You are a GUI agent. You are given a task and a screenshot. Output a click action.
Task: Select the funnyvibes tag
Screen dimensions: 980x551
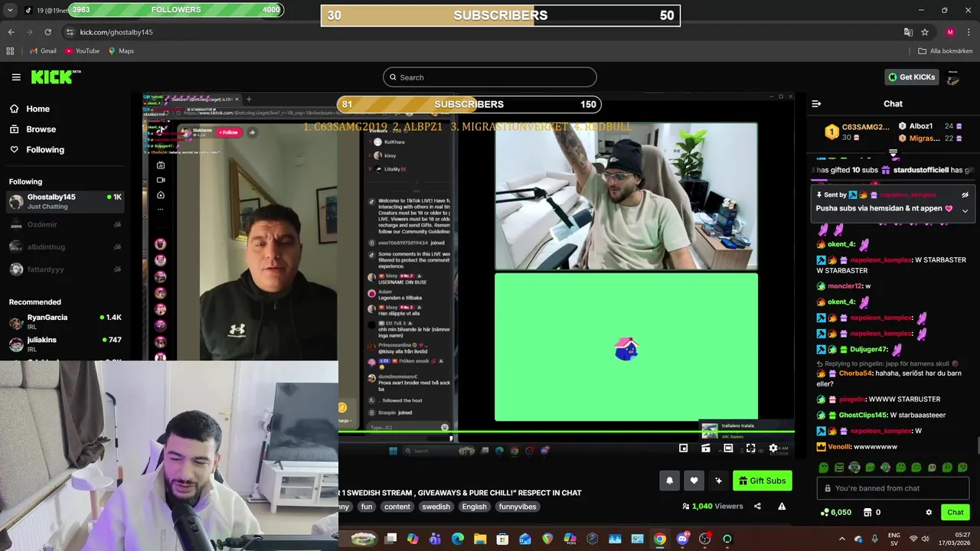pyautogui.click(x=518, y=507)
